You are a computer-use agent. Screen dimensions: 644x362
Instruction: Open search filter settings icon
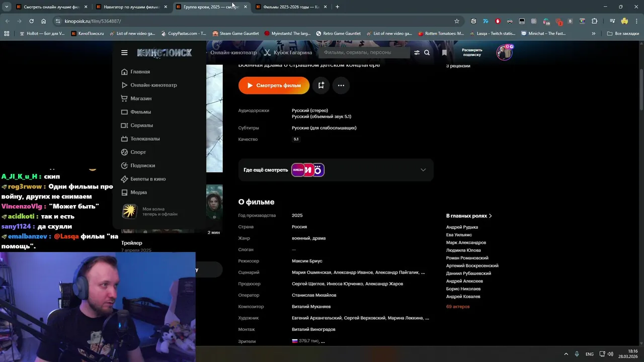(417, 53)
